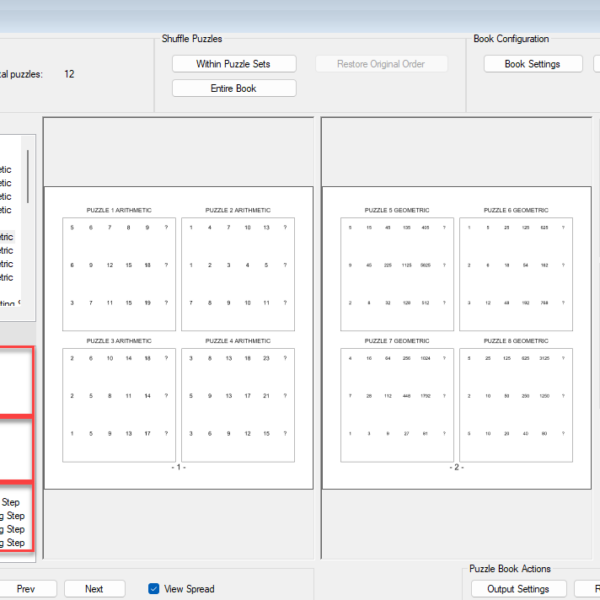Click the puzzle list vertical scrollbar
The height and width of the screenshot is (600, 600).
click(x=28, y=176)
